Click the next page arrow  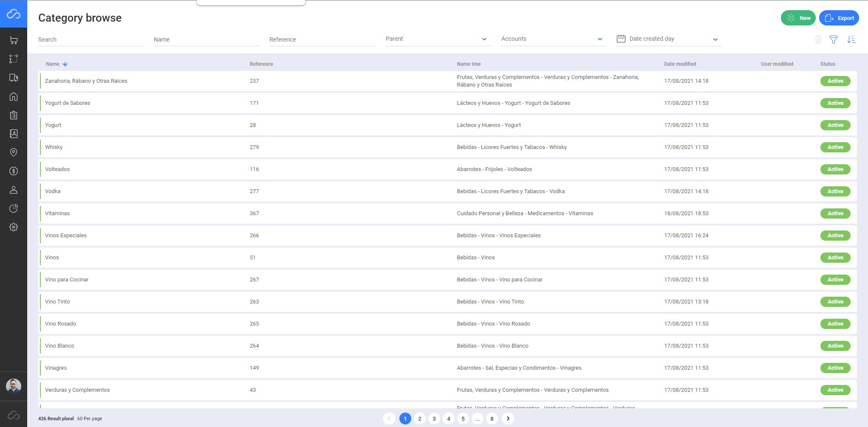(508, 419)
